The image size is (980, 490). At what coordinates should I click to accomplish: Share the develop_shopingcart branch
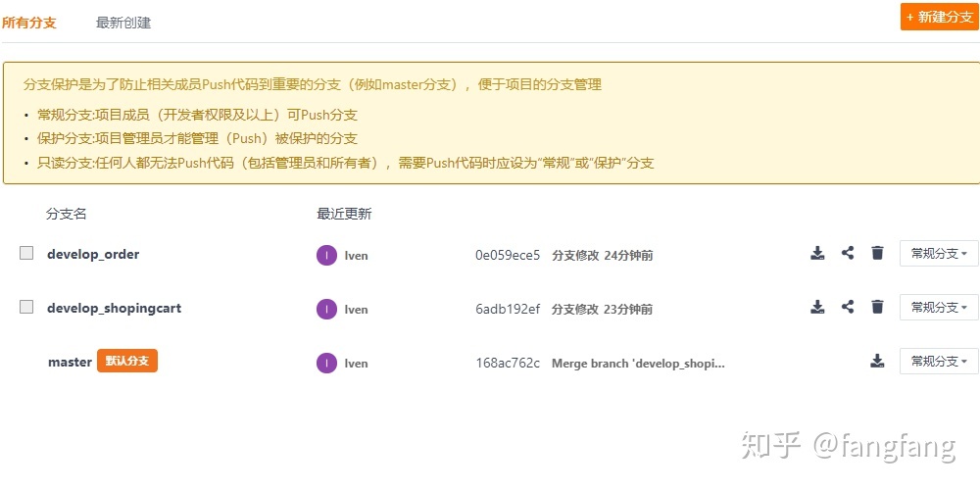coord(848,307)
